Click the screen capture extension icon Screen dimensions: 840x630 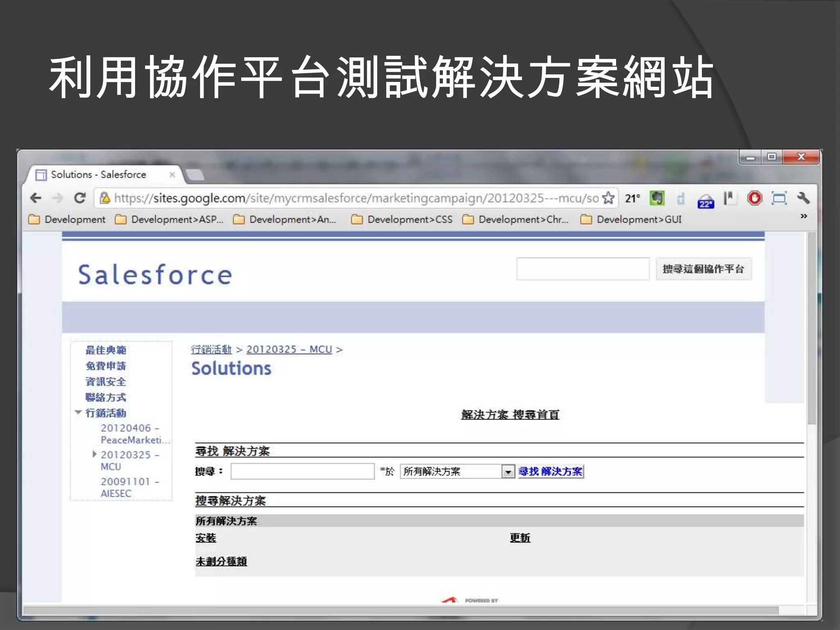(x=779, y=199)
